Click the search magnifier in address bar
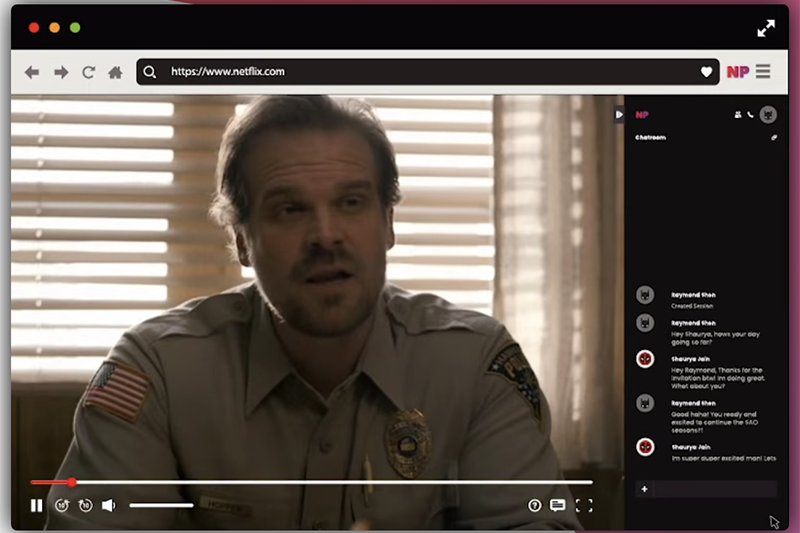Viewport: 800px width, 533px height. tap(149, 72)
